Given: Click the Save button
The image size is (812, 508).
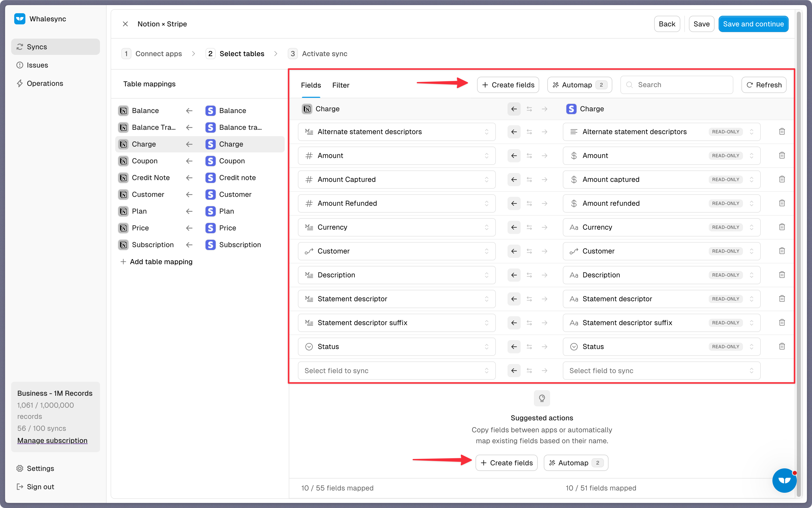Looking at the screenshot, I should [701, 24].
